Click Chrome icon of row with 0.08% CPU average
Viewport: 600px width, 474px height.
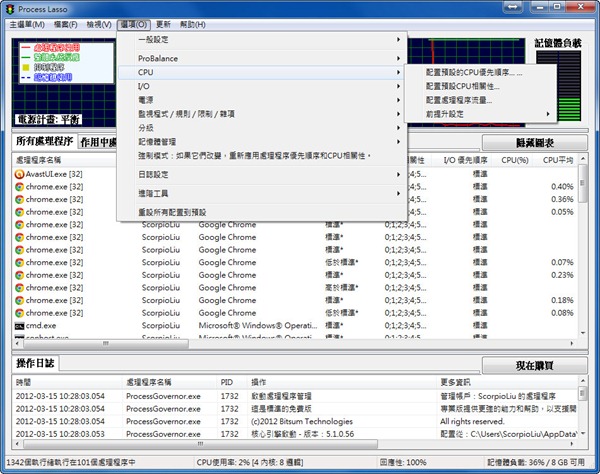click(19, 313)
